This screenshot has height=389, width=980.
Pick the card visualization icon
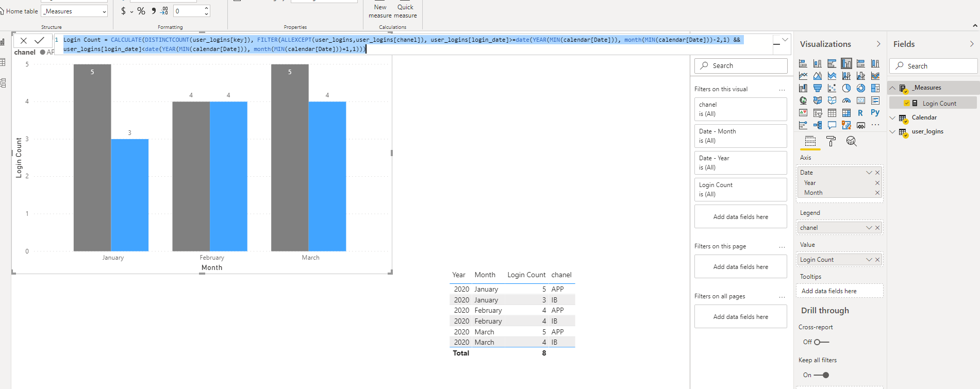[x=861, y=100]
